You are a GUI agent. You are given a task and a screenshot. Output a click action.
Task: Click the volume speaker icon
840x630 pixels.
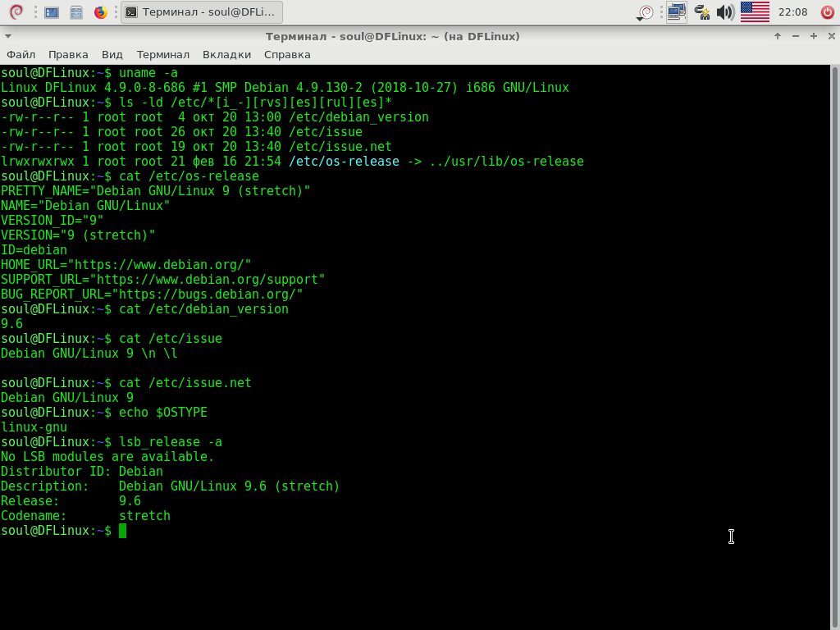pyautogui.click(x=725, y=11)
